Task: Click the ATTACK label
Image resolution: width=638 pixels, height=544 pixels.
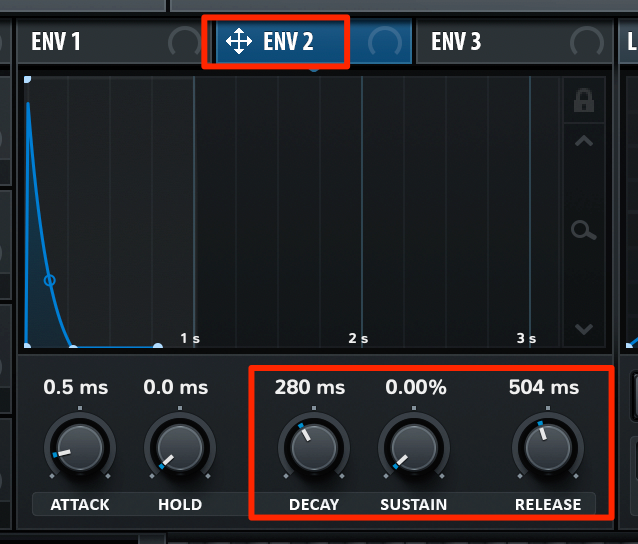Action: pos(80,505)
